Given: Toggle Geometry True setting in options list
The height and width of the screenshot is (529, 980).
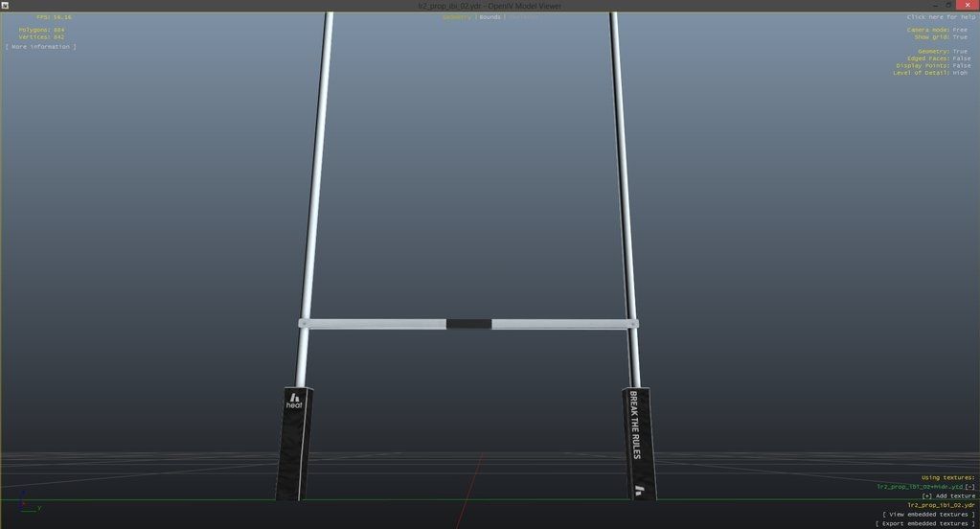Looking at the screenshot, I should click(x=943, y=52).
